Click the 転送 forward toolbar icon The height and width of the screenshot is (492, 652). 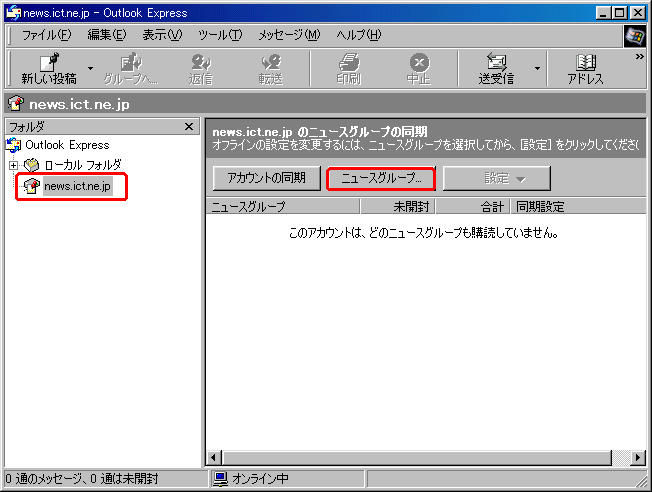click(271, 69)
